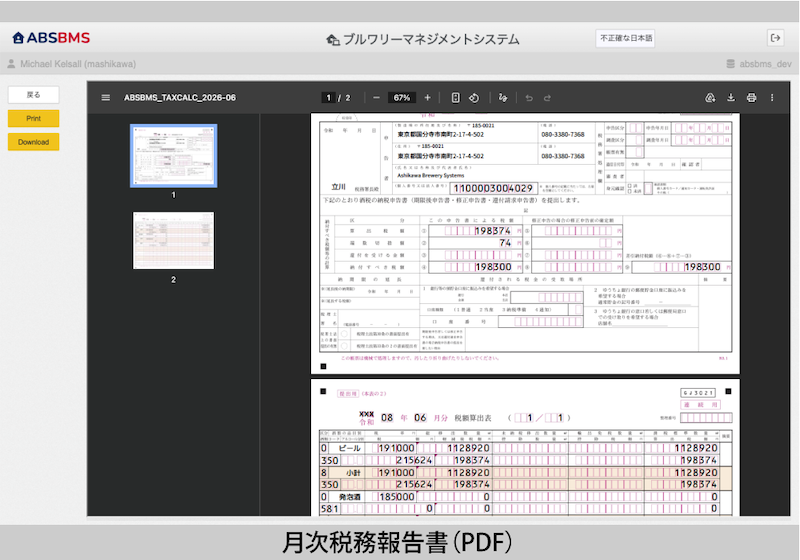Click the yellow Print button
This screenshot has width=800, height=560.
point(34,118)
